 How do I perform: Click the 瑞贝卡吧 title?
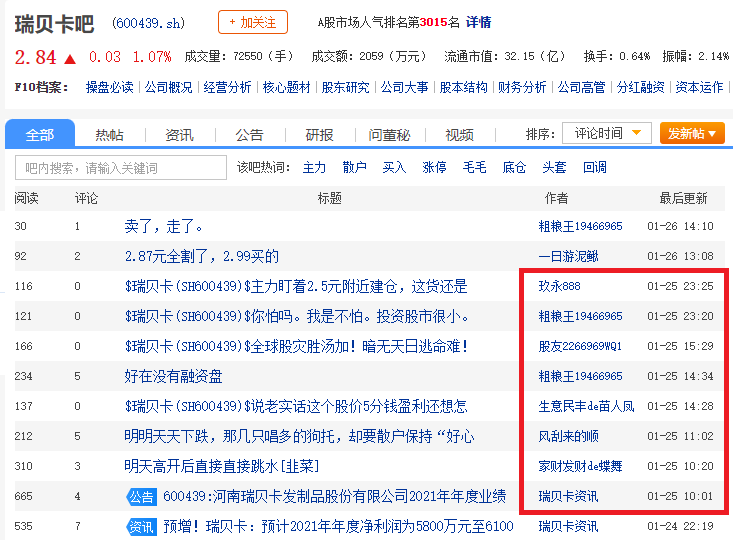tap(54, 24)
